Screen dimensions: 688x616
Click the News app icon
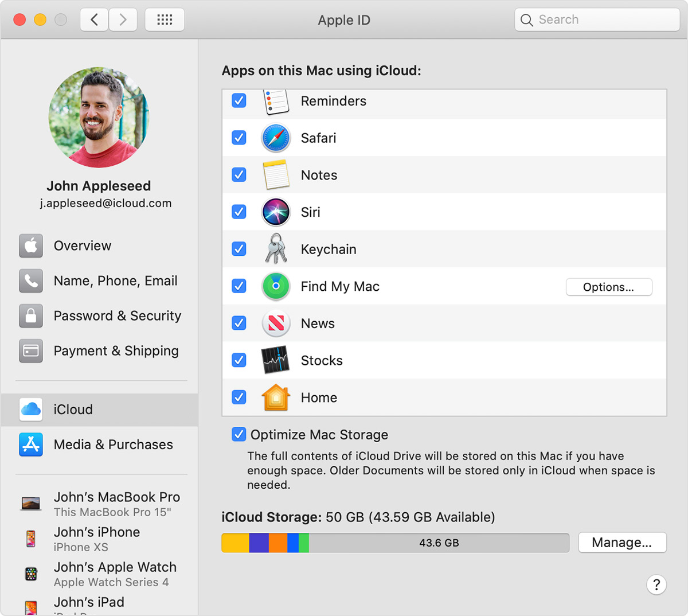click(x=276, y=323)
